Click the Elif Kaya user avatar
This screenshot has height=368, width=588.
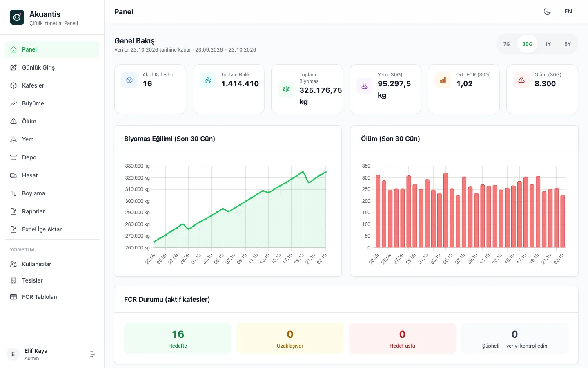[13, 354]
